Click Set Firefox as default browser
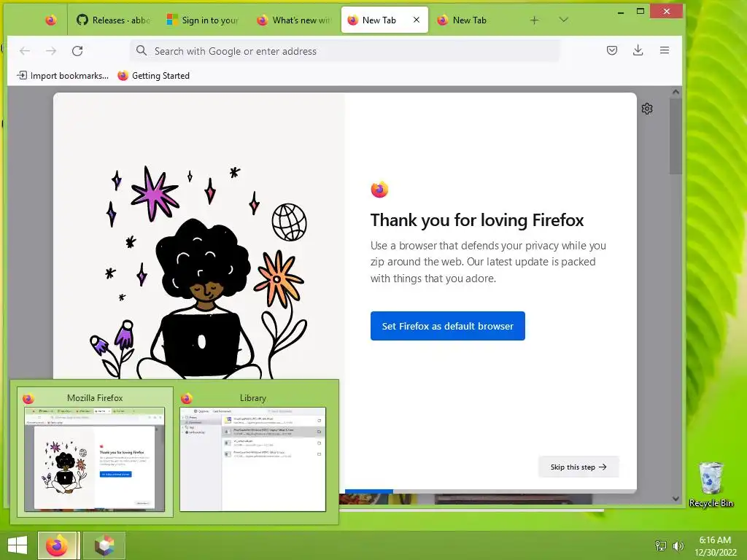Screen dimensions: 747x560 [x=448, y=326]
